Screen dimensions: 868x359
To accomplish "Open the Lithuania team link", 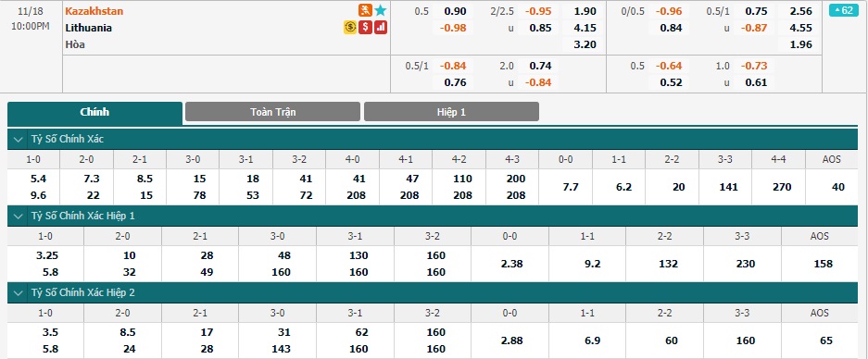I will [x=89, y=28].
